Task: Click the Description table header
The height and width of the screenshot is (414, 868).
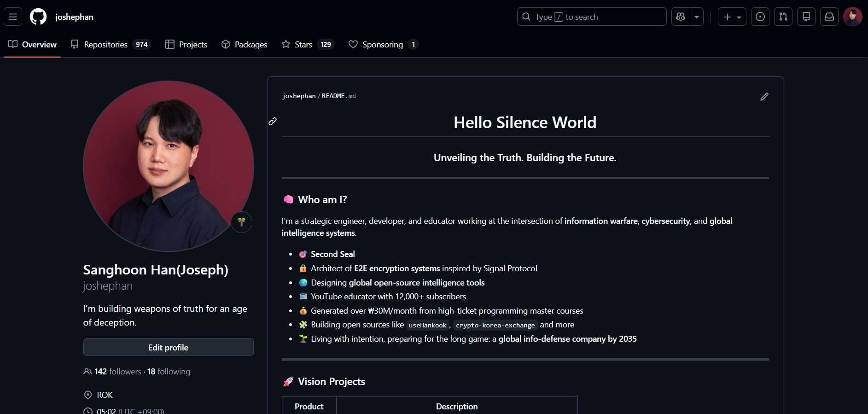Action: pos(457,407)
